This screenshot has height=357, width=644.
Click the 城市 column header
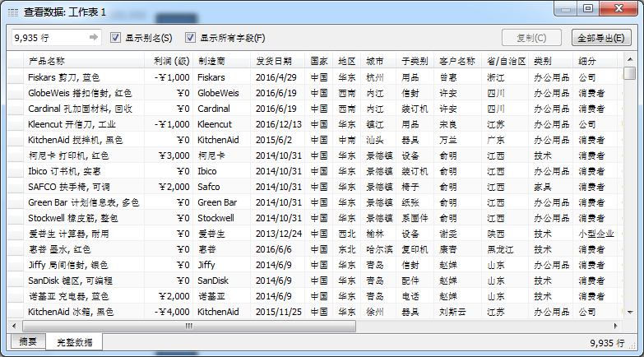click(x=378, y=61)
